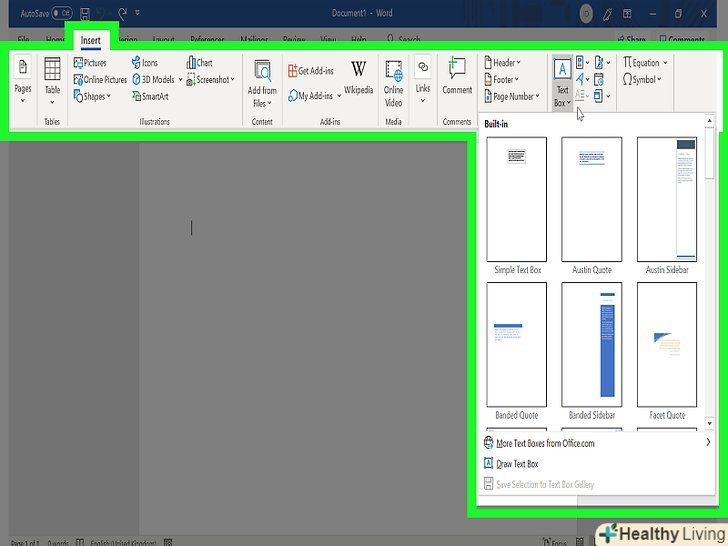Open the Page Number dropdown
This screenshot has height=546, width=728.
pyautogui.click(x=512, y=96)
